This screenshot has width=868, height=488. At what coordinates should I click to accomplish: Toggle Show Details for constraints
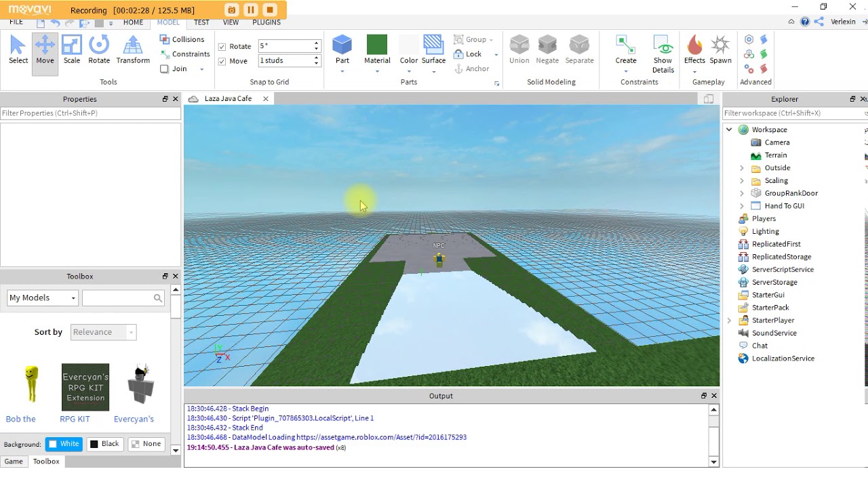point(663,54)
